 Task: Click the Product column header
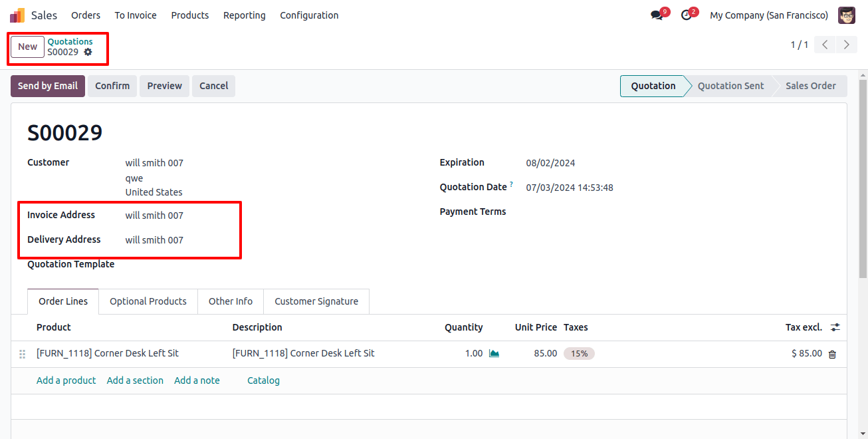[x=54, y=327]
